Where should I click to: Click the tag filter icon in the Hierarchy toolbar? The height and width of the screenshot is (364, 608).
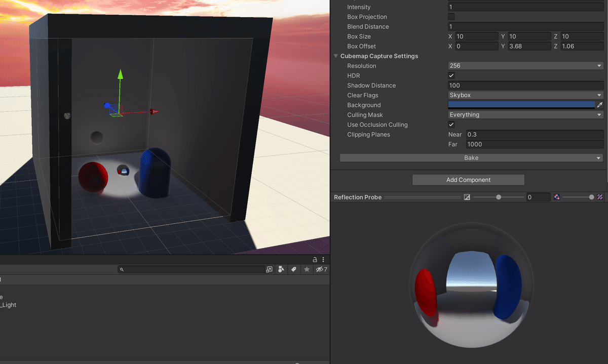[294, 269]
